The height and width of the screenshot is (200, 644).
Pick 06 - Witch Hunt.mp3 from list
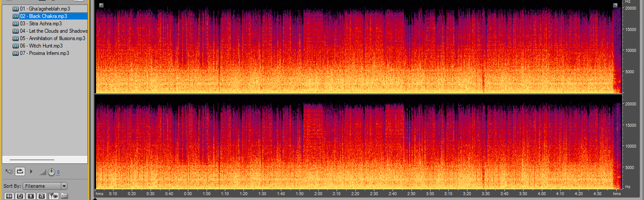coord(41,45)
